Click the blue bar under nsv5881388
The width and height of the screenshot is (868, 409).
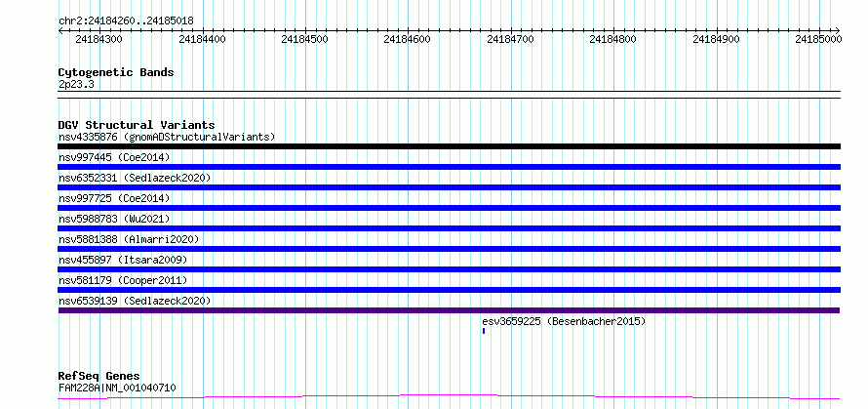click(x=449, y=249)
